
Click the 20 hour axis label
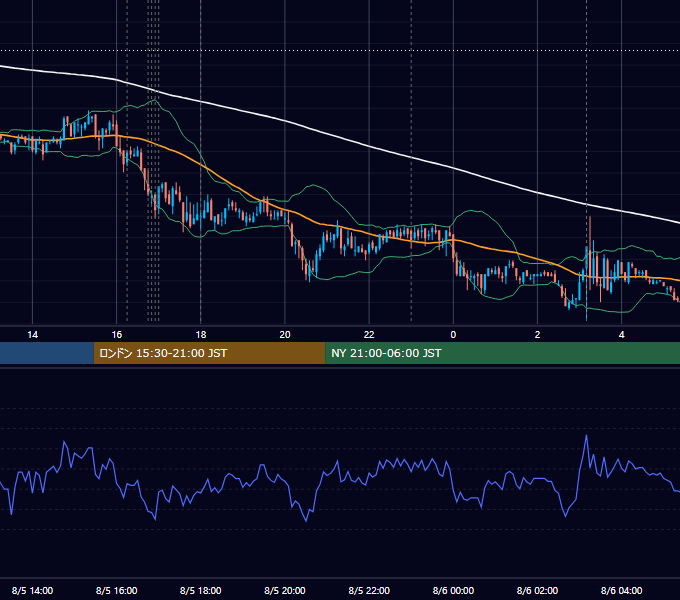285,335
